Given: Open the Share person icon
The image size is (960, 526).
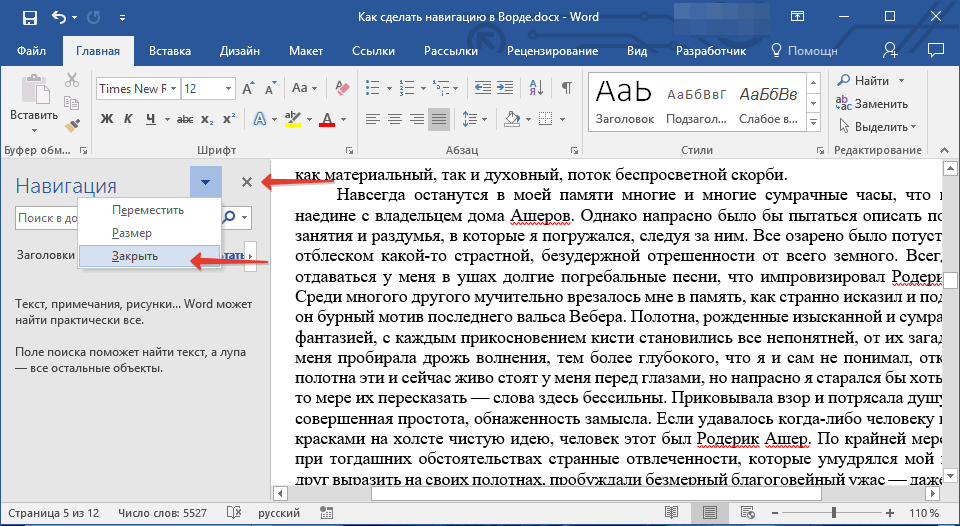Looking at the screenshot, I should pyautogui.click(x=890, y=51).
